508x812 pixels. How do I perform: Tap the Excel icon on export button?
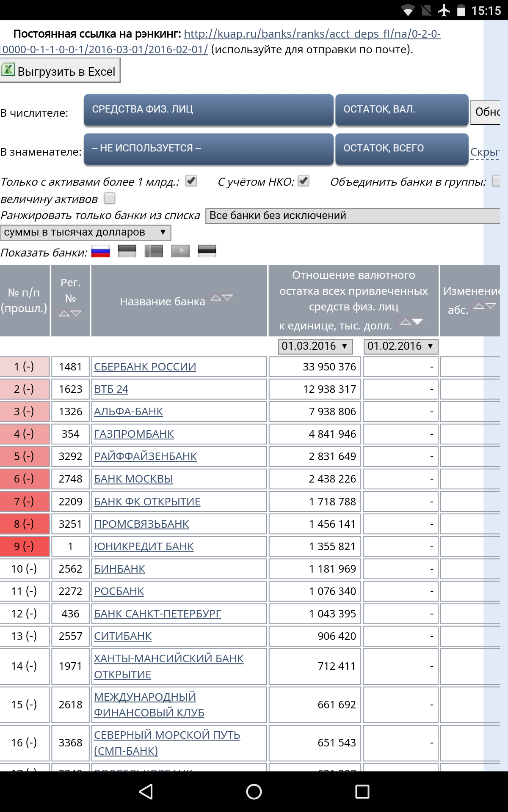coord(8,69)
